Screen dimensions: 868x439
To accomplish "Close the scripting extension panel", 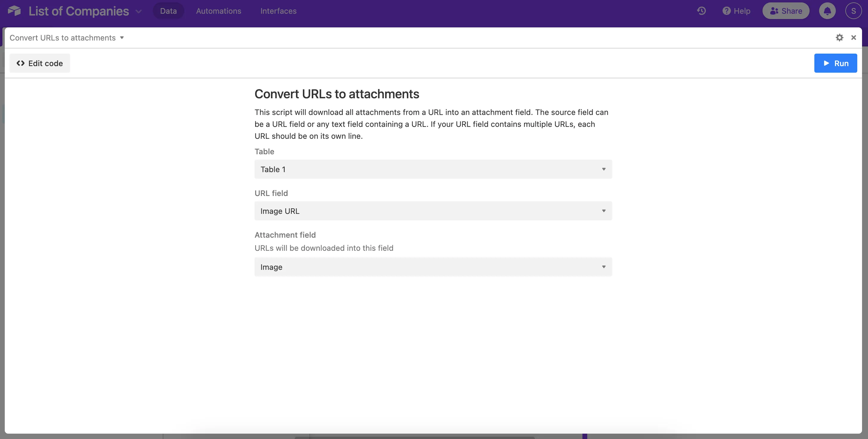I will click(853, 37).
